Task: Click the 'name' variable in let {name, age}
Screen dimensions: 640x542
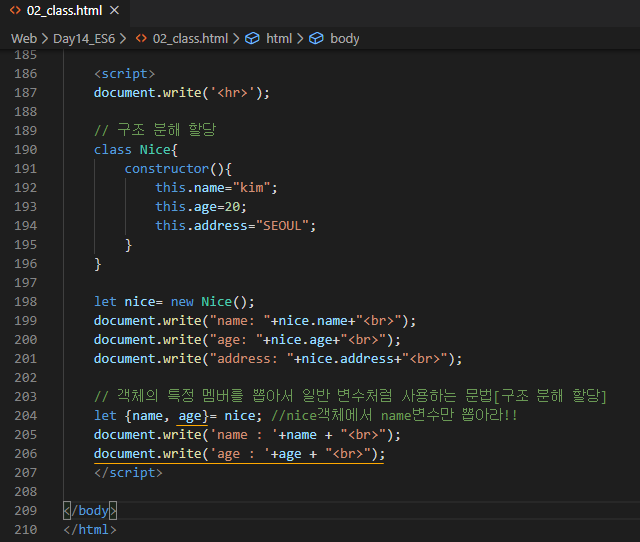Action: 147,416
